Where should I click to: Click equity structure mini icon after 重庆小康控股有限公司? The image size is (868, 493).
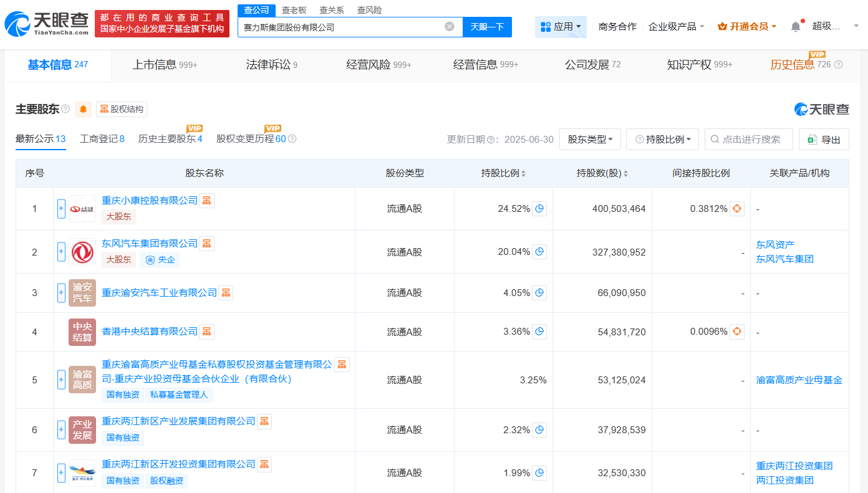pos(206,200)
